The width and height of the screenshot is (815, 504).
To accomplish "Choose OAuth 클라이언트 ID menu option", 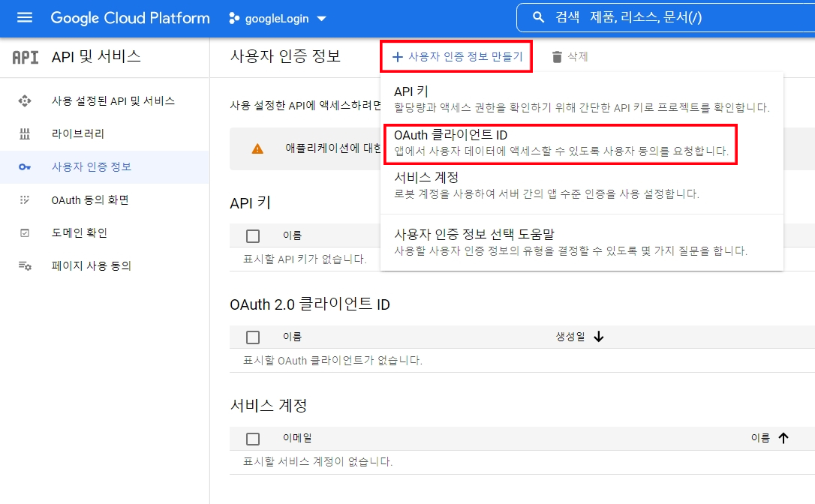I will (561, 144).
